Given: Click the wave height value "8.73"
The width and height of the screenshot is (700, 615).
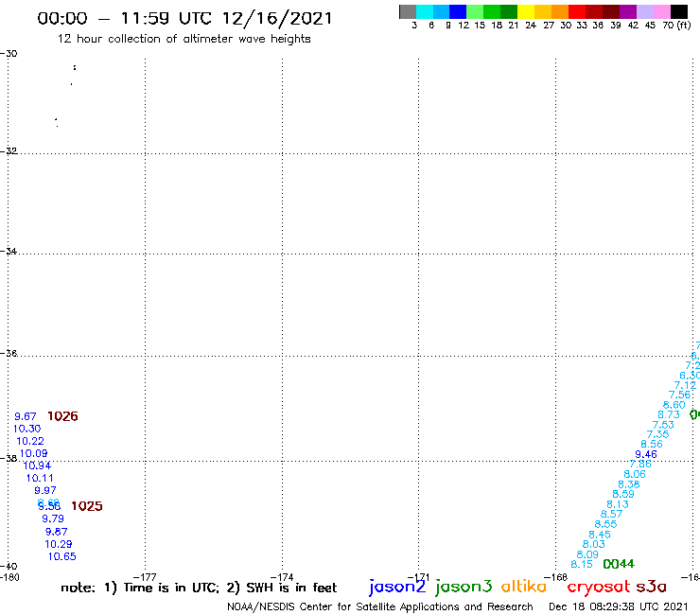Looking at the screenshot, I should [669, 415].
